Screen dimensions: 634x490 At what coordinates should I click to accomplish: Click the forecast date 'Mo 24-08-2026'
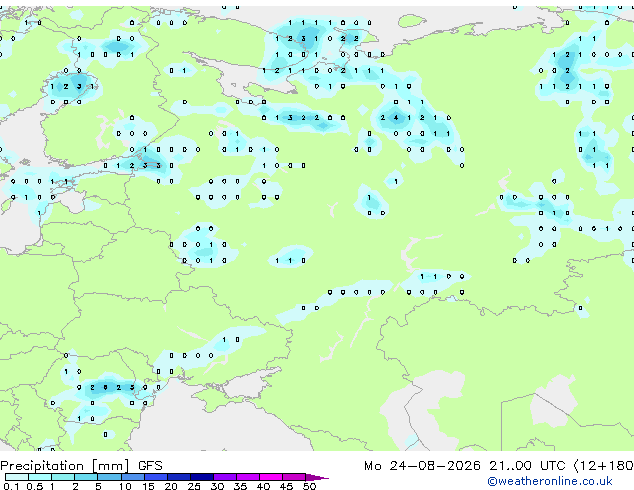422,466
